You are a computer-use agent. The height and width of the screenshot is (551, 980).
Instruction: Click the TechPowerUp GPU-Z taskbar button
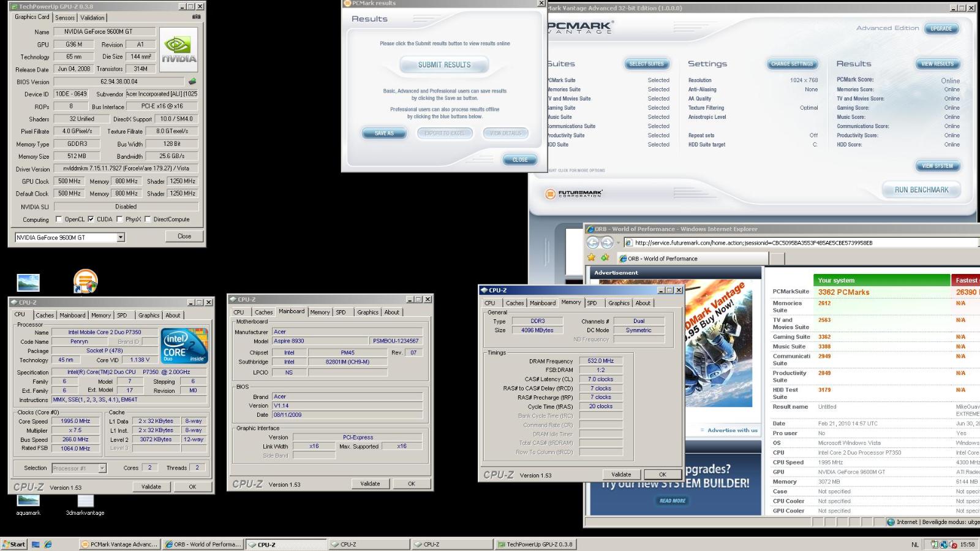535,544
